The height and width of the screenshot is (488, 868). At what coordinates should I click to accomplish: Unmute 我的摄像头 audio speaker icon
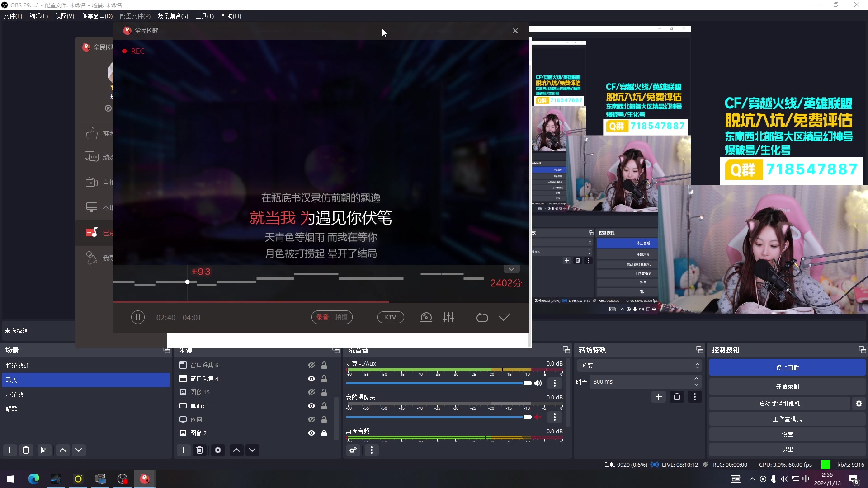tap(538, 417)
